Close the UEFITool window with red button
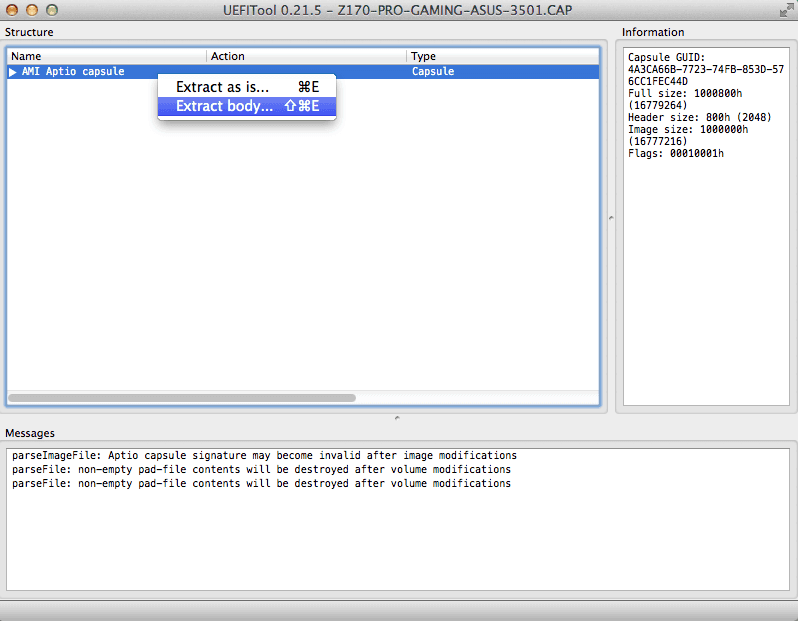 click(12, 10)
